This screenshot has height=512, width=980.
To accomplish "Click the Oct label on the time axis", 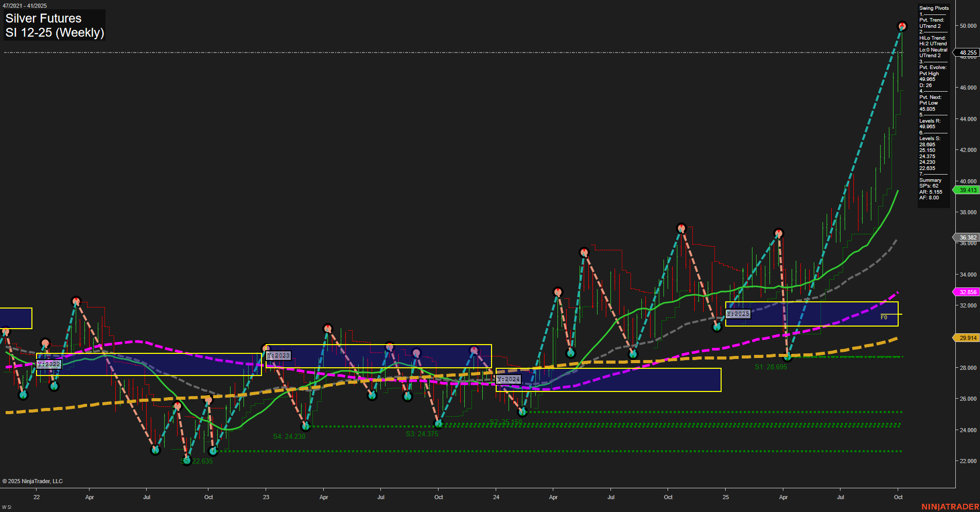I will click(x=898, y=497).
